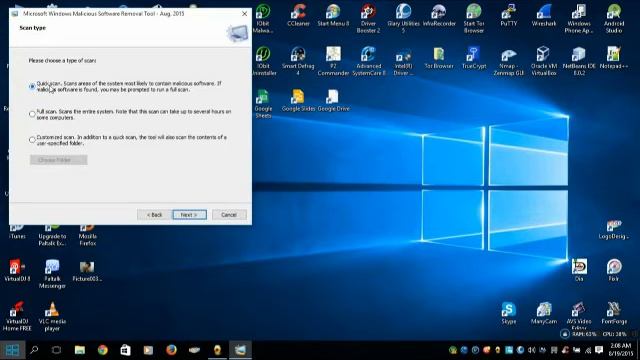Launch Smart Defrag 4 shortcut
This screenshot has width=640, height=360.
(298, 61)
